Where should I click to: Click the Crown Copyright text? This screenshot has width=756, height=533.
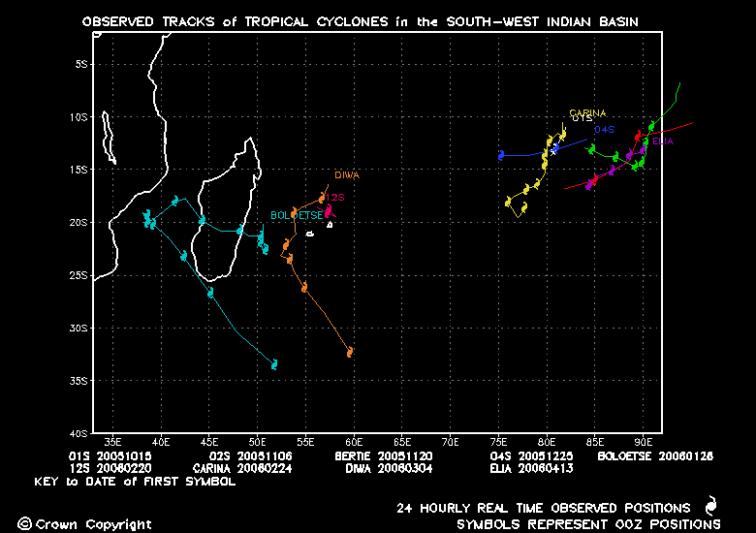pyautogui.click(x=93, y=524)
